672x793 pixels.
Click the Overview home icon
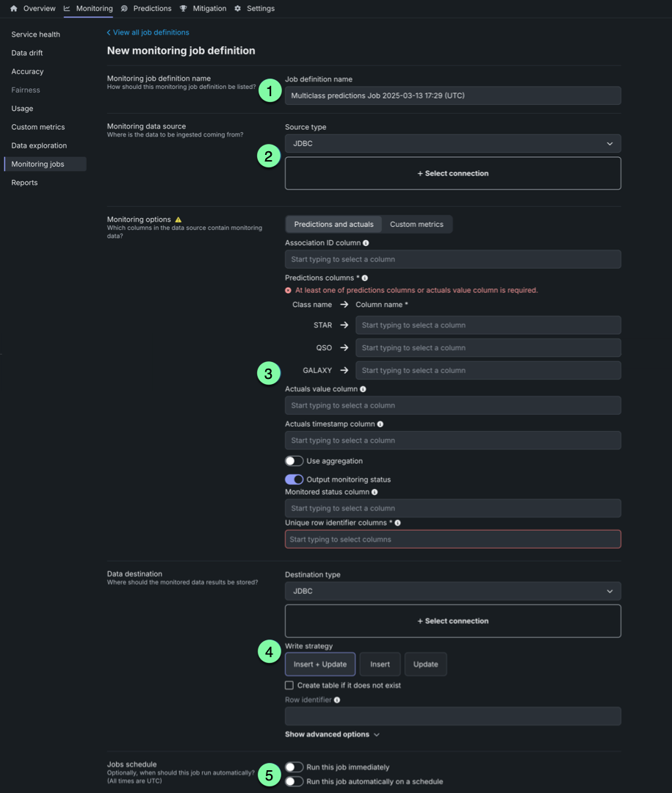[13, 9]
